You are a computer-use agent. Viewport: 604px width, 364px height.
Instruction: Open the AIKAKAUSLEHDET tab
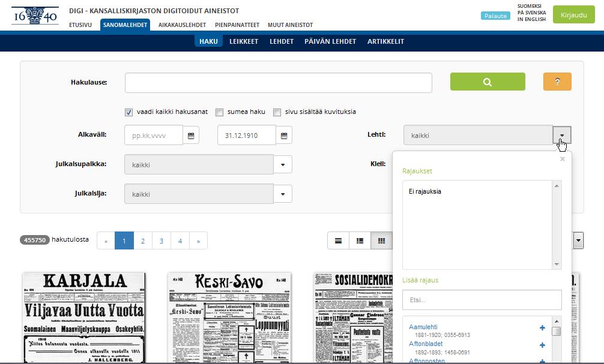click(182, 25)
